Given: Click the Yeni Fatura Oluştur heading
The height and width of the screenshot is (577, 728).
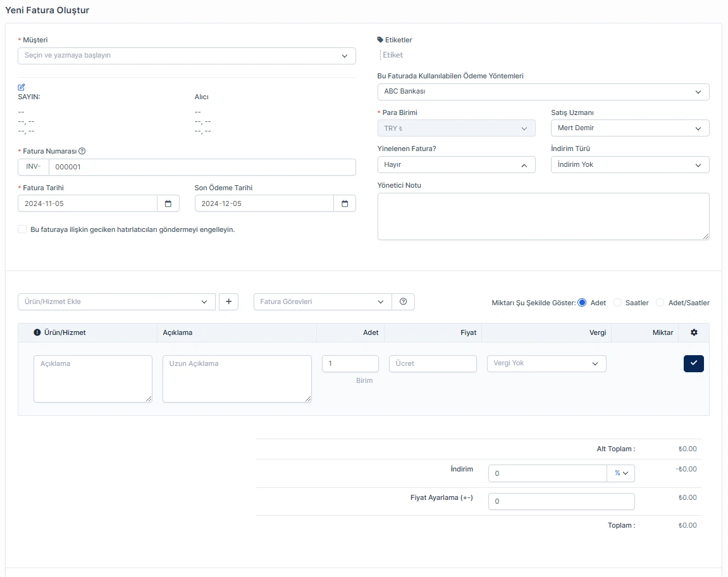Looking at the screenshot, I should [47, 10].
